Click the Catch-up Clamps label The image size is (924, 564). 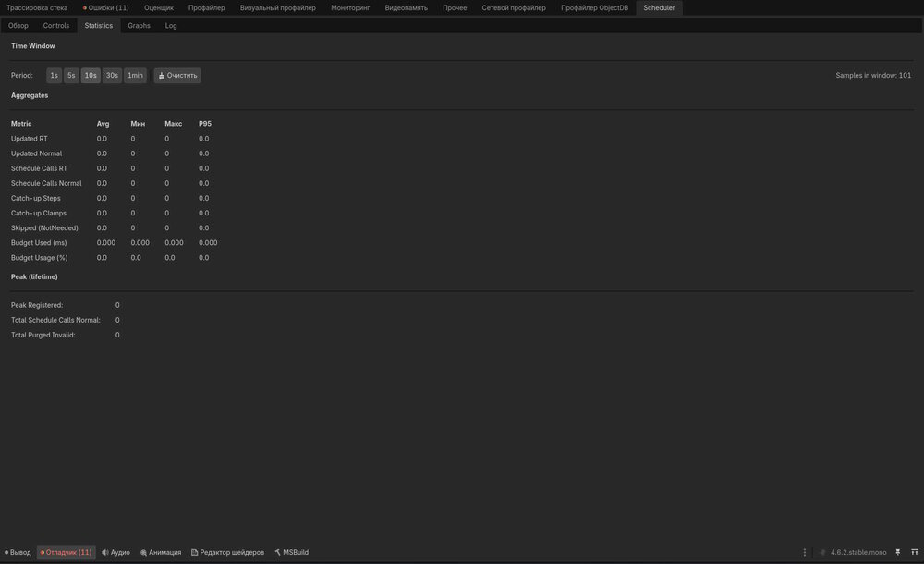(x=38, y=213)
